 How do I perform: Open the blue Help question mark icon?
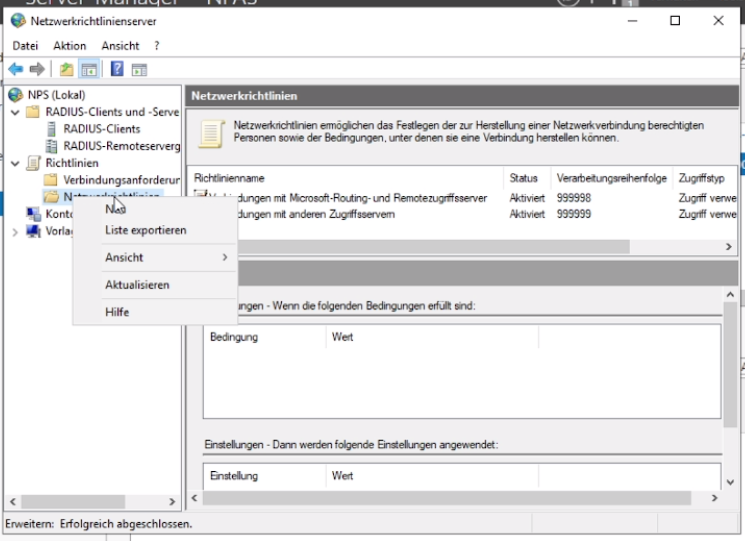tap(117, 69)
